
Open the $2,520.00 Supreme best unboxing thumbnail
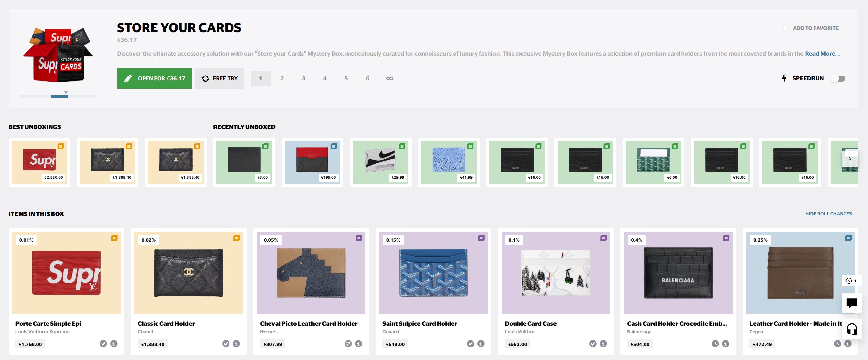(39, 162)
